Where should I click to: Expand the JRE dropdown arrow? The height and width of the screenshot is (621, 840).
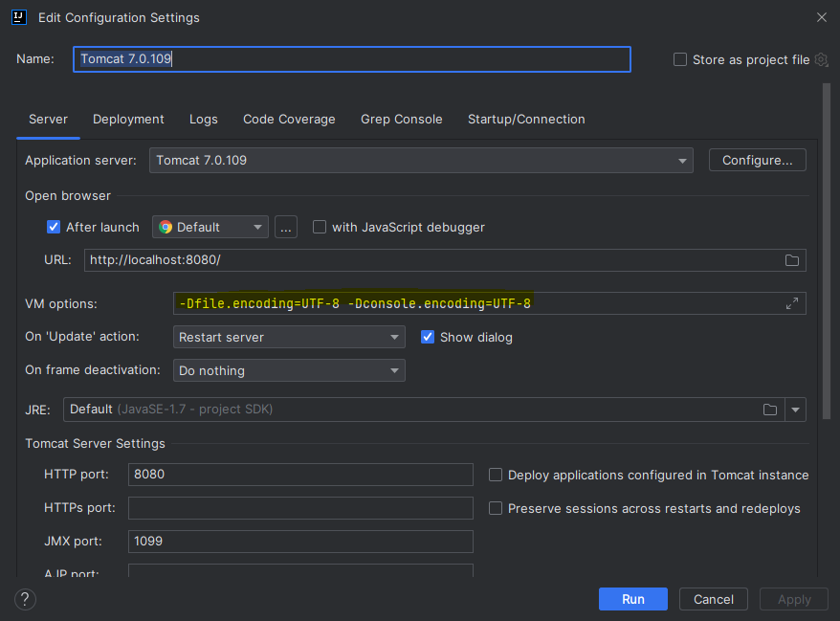[796, 410]
